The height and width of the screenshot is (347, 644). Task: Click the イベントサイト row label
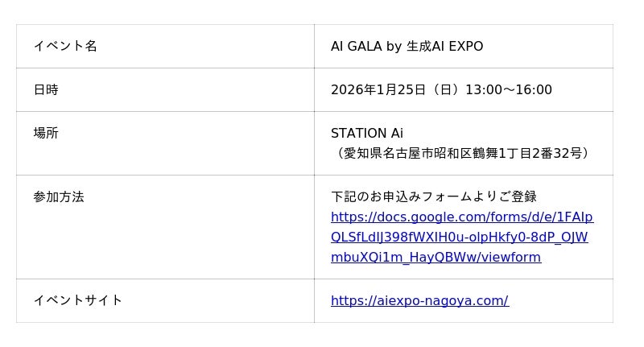click(78, 300)
